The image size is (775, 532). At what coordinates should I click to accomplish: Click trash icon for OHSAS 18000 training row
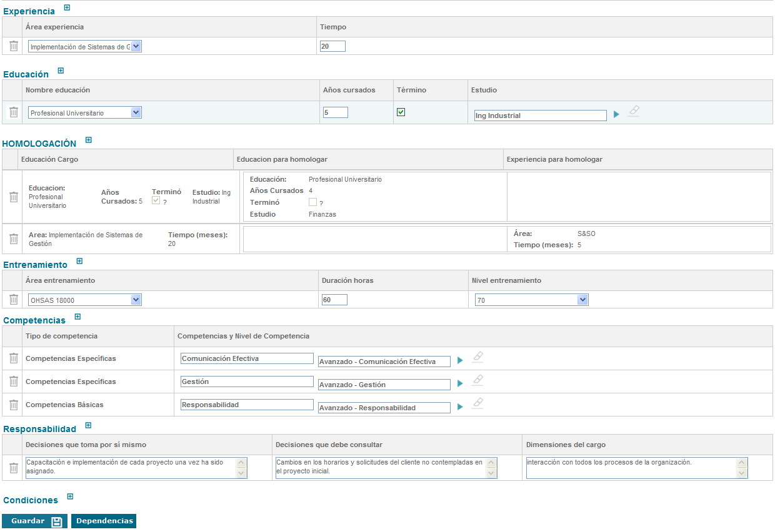coord(14,300)
